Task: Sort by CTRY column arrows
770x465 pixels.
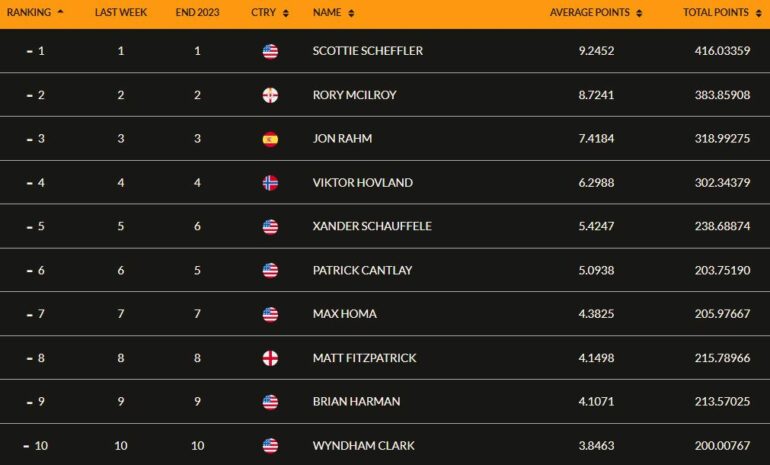Action: coord(286,13)
